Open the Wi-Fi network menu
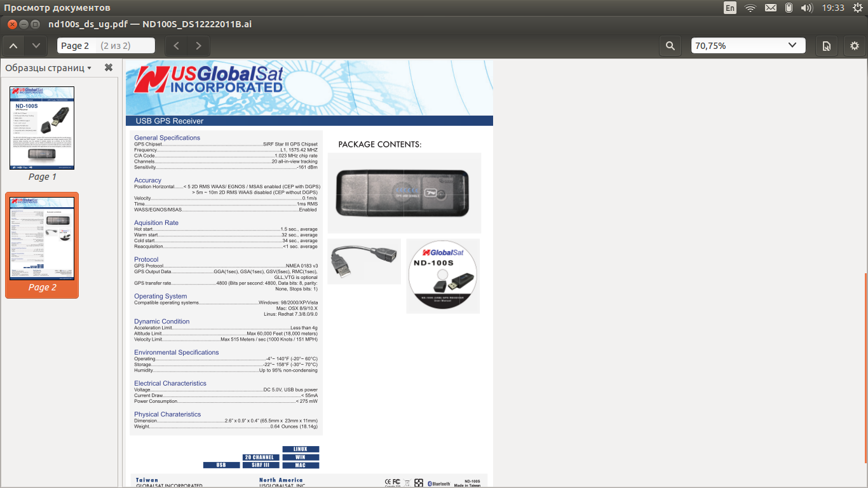Viewport: 868px width, 488px height. tap(750, 8)
